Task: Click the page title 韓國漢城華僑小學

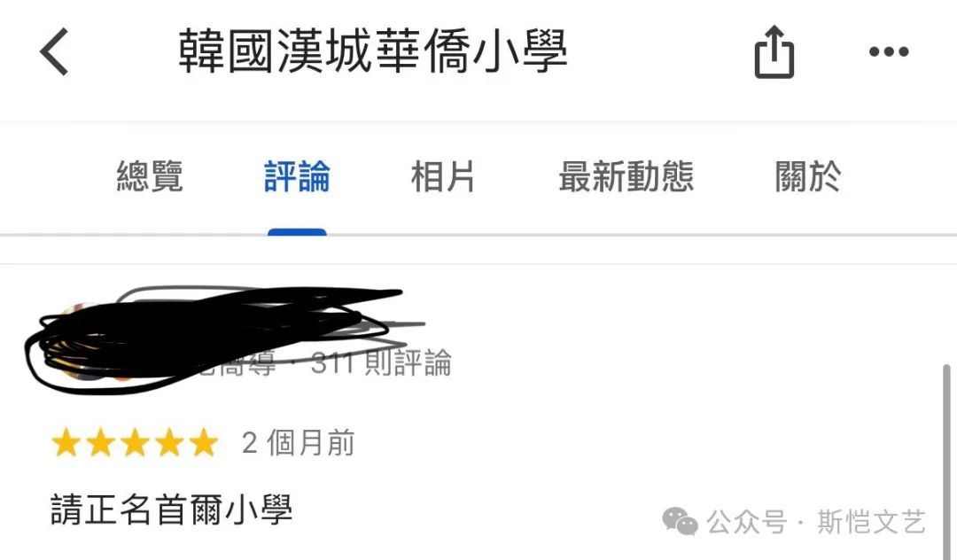Action: point(373,51)
